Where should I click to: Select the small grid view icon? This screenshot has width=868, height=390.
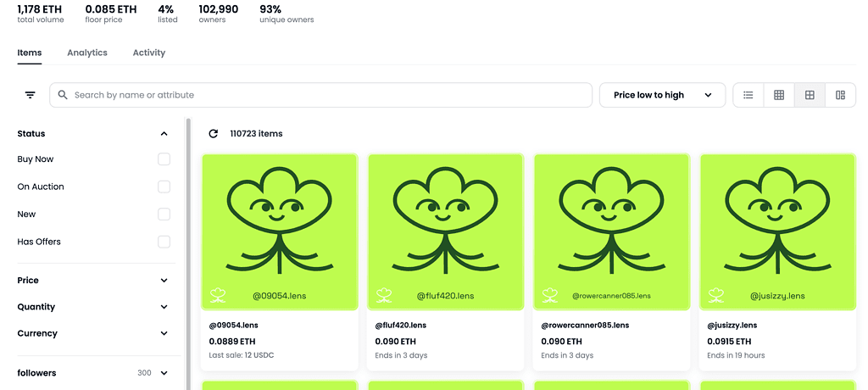[x=779, y=95]
